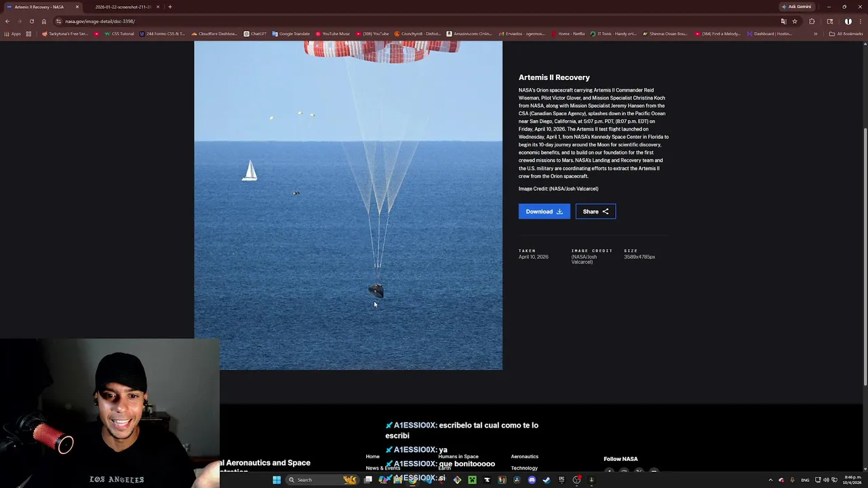Open the Amazon.com bookmark

[x=469, y=34]
